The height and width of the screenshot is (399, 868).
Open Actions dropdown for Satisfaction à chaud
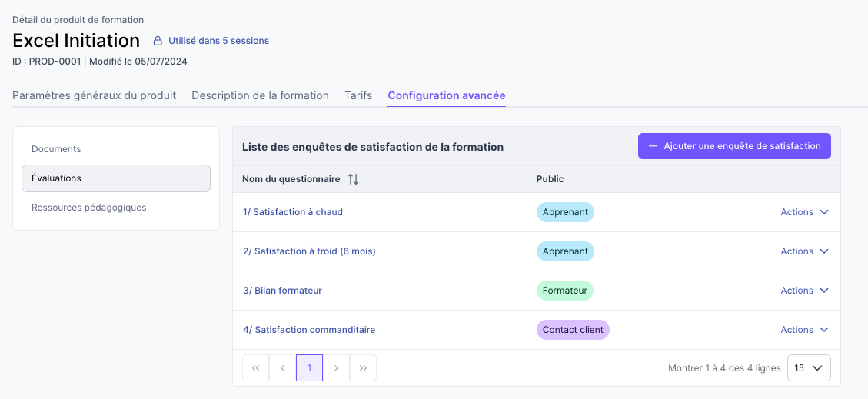click(804, 212)
